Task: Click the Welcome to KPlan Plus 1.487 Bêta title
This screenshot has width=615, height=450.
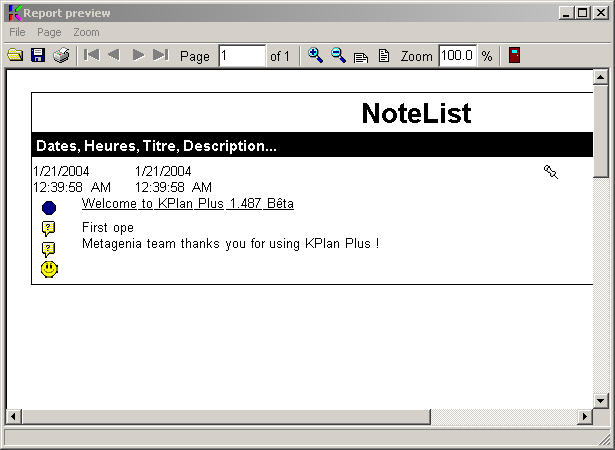Action: (188, 204)
